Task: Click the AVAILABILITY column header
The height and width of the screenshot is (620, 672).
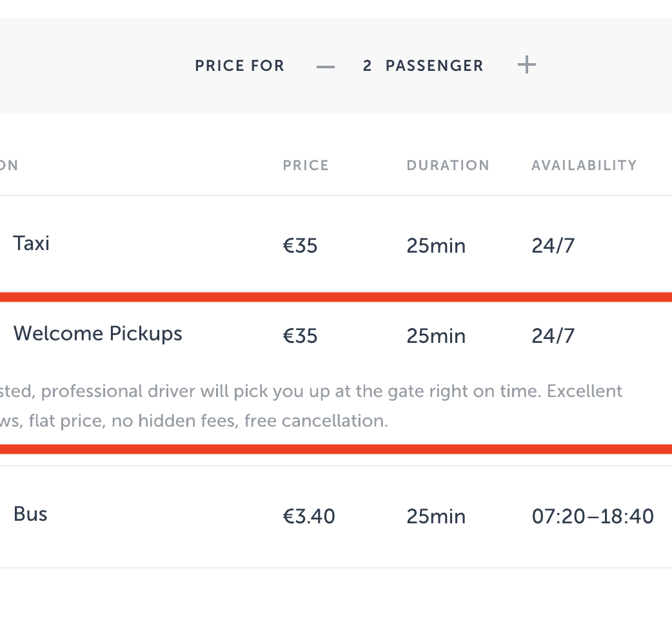Action: [x=584, y=166]
